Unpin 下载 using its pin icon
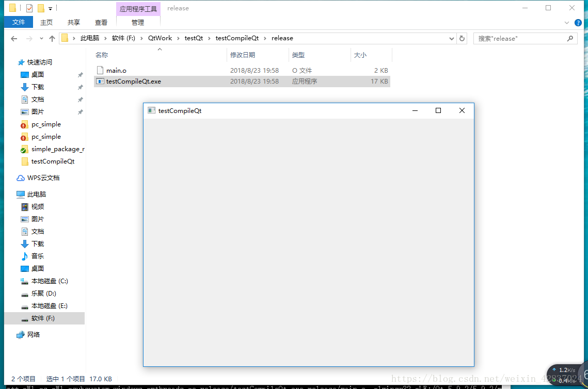This screenshot has height=389, width=588. pos(80,87)
